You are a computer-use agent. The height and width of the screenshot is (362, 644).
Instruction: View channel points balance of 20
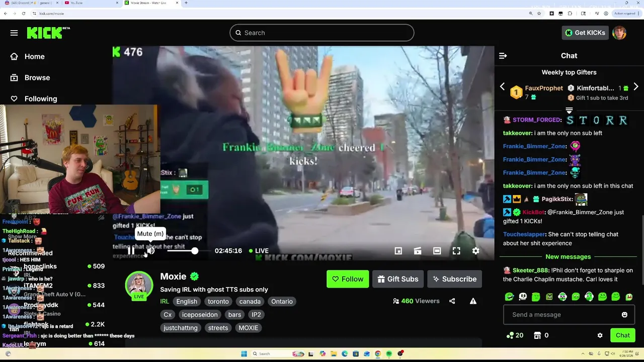point(515,335)
